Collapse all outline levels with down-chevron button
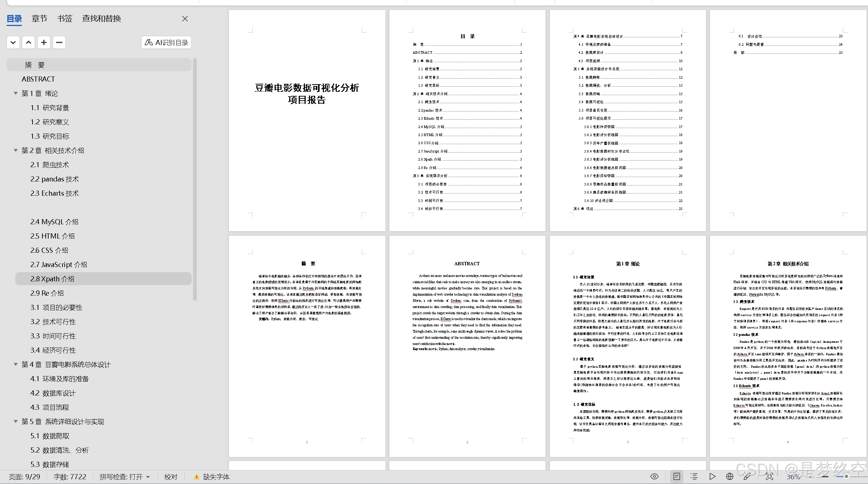Screen dimensions: 868x484 13,42
